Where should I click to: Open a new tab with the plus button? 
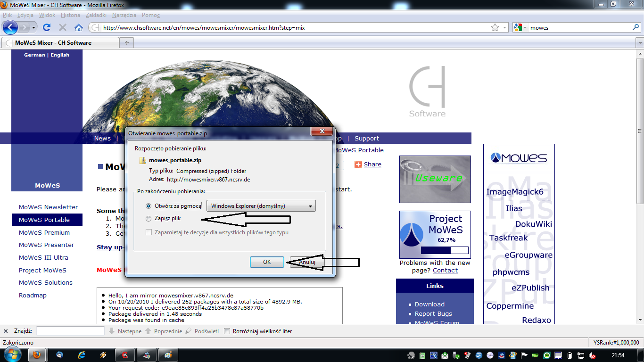click(126, 42)
